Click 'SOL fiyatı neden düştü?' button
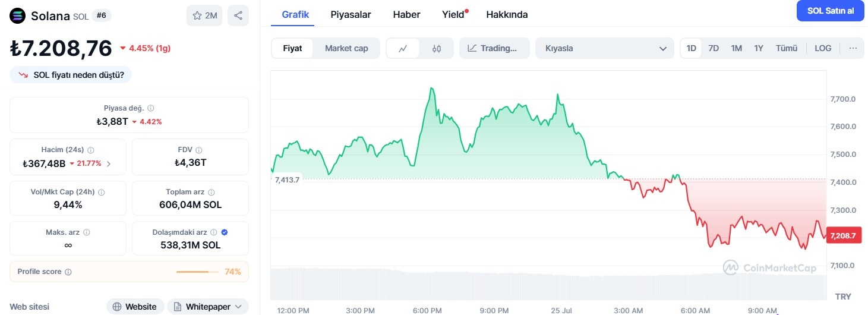This screenshot has width=868, height=315. tap(71, 75)
